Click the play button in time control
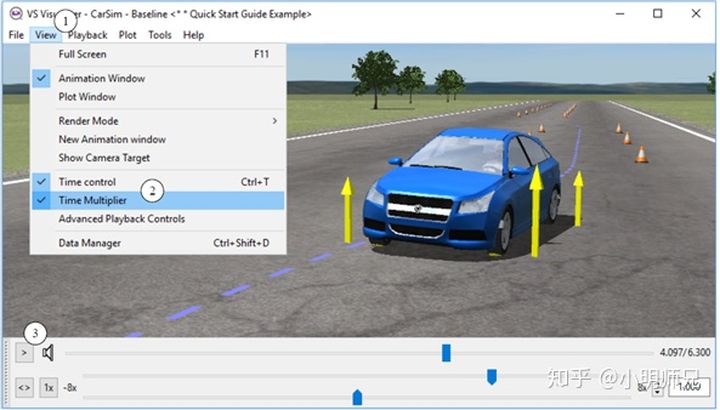 coord(24,353)
